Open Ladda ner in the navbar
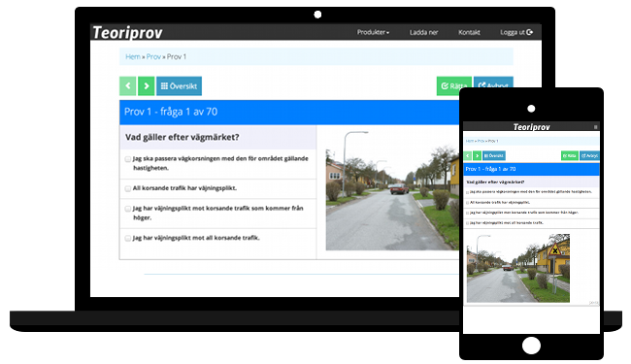 coord(423,32)
